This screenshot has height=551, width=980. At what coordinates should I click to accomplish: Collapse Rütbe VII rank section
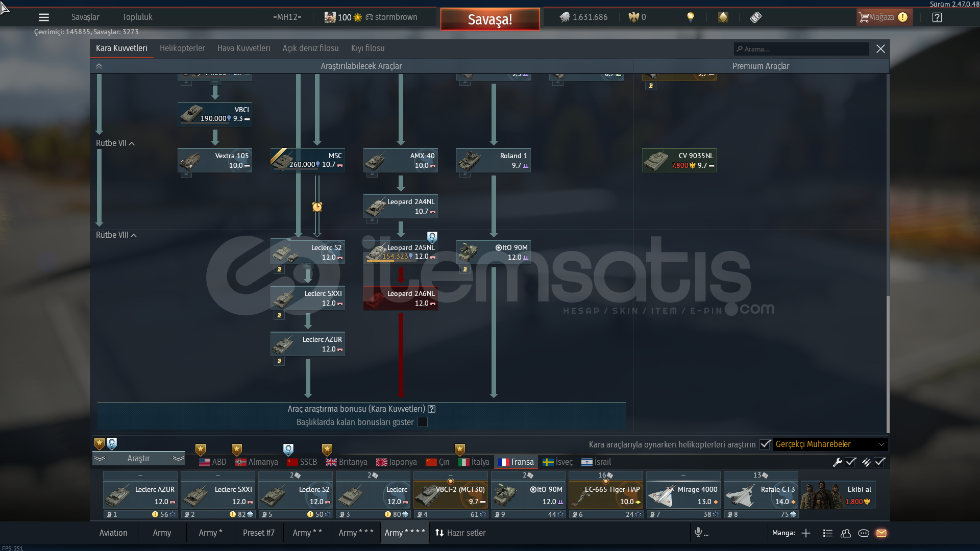115,143
